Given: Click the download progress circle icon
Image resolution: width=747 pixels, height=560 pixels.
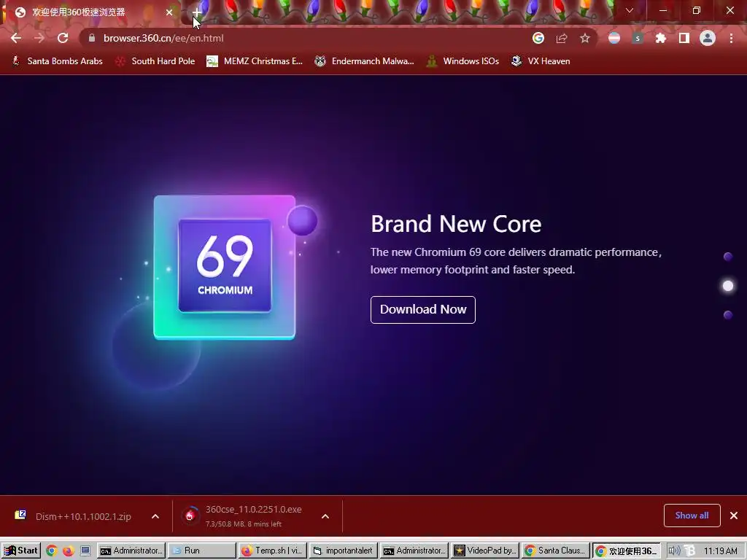Looking at the screenshot, I should [190, 516].
